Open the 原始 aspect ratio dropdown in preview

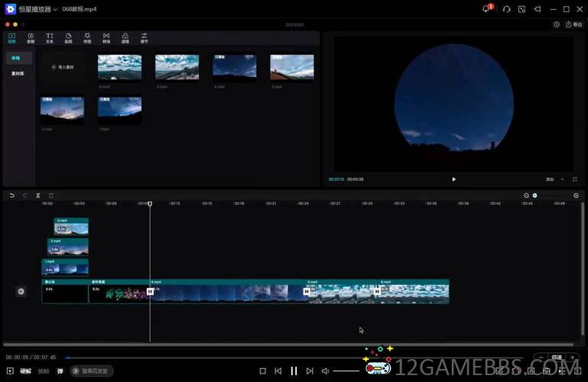click(552, 180)
